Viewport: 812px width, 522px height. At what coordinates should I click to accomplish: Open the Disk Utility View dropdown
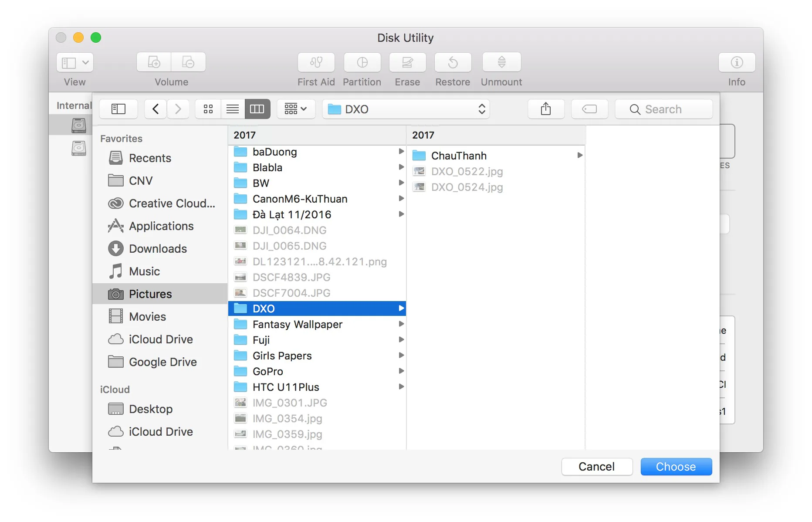[75, 62]
